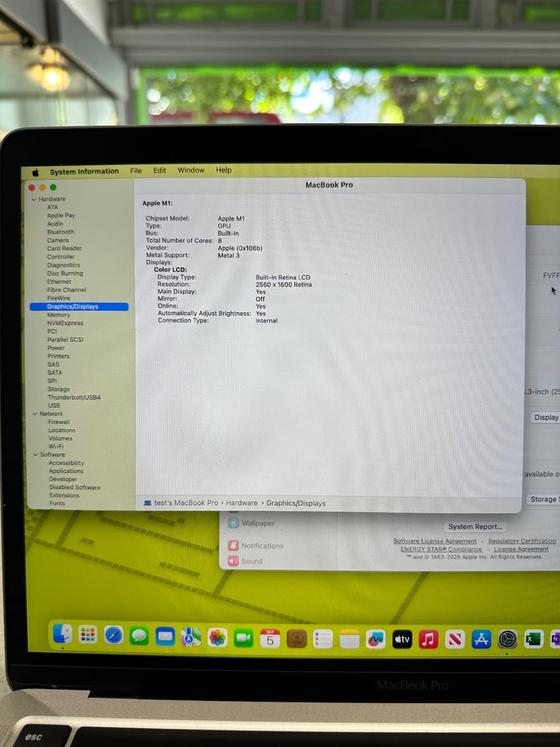Open ENERGY STAR Compliance link

[x=441, y=549]
